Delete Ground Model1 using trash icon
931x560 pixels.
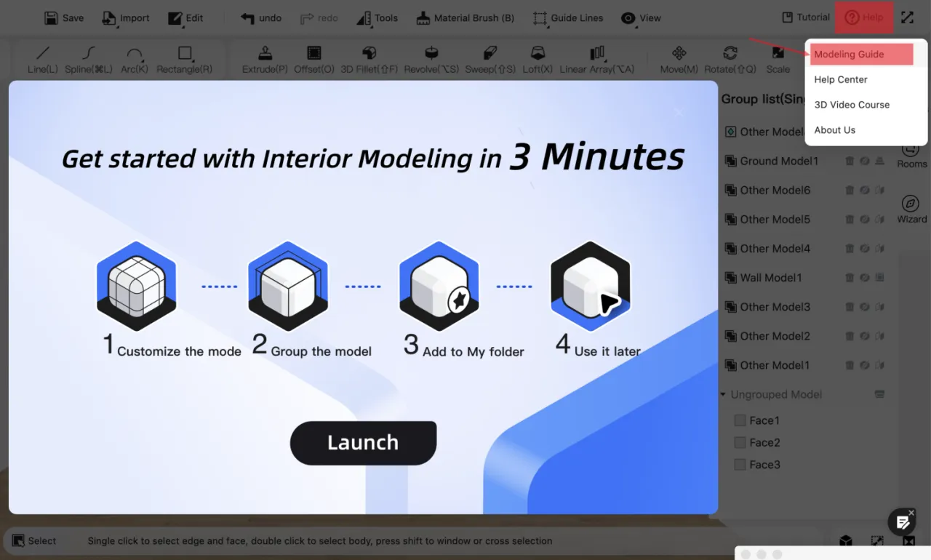(850, 161)
